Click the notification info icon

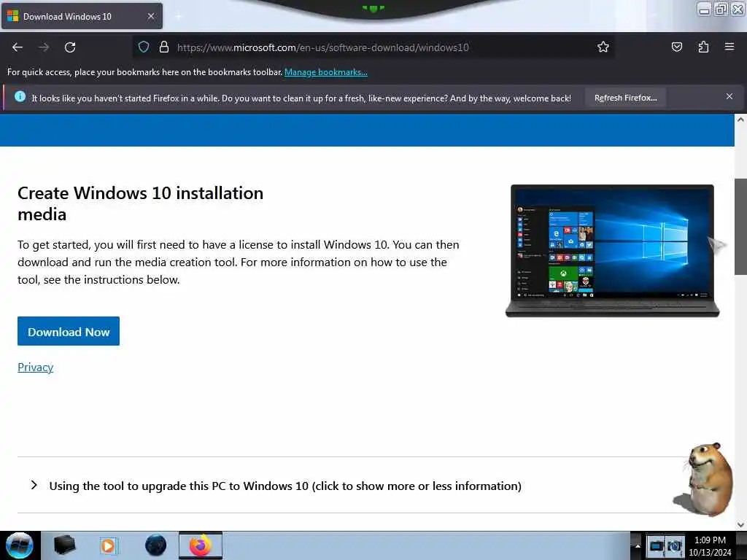coord(20,97)
